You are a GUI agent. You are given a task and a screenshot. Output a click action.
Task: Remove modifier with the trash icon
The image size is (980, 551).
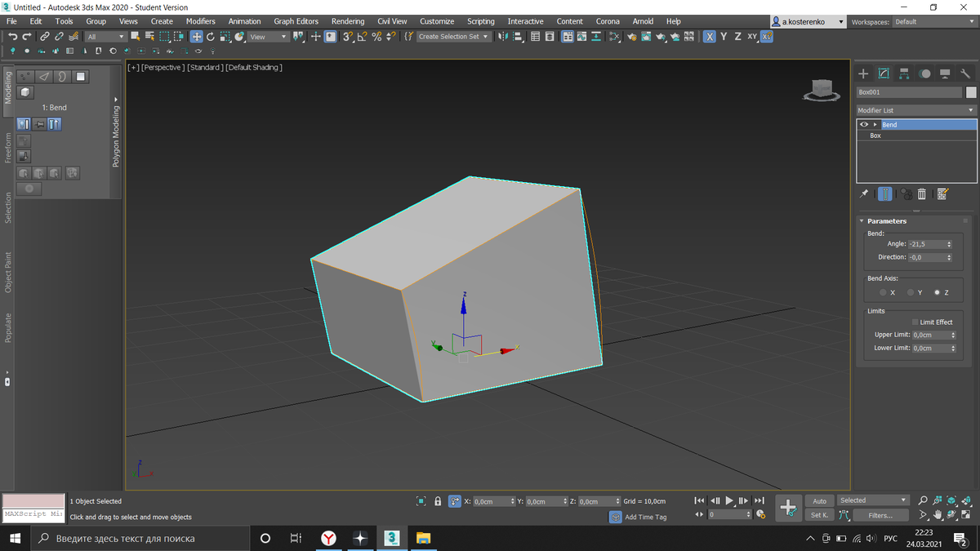[922, 193]
